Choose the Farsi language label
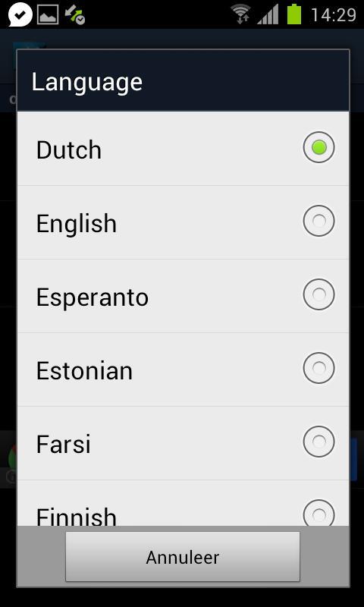 click(64, 445)
